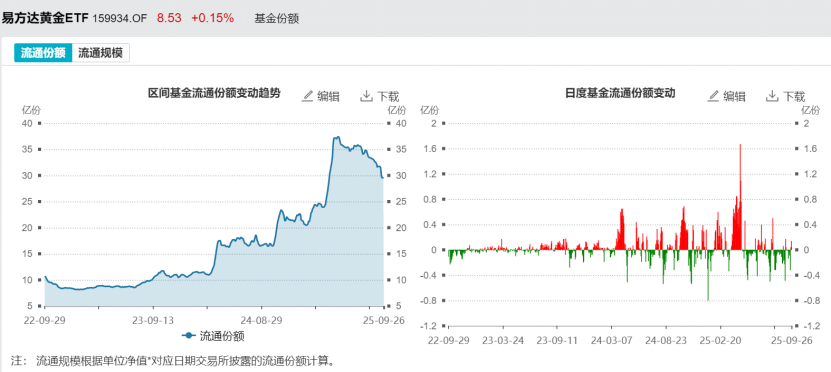Viewport: 831px width, 372px height.
Task: Click 编辑 text on the daily change chart
Action: [x=735, y=96]
